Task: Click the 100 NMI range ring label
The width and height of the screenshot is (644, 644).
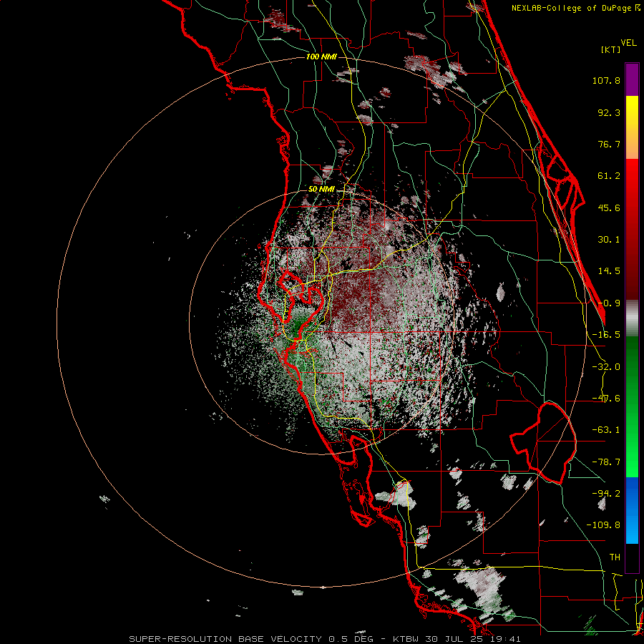Action: point(321,57)
